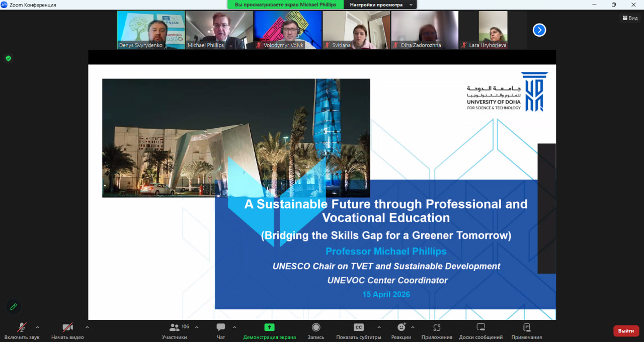Expand video options arrow beside camera
The width and height of the screenshot is (644, 342).
[87, 327]
